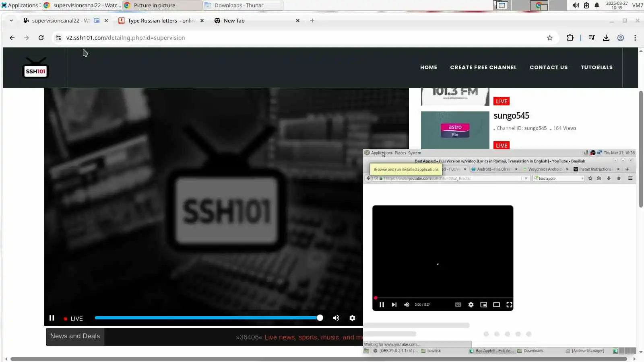Open the Places menu in inner desktop
Image resolution: width=644 pixels, height=362 pixels.
(x=400, y=153)
